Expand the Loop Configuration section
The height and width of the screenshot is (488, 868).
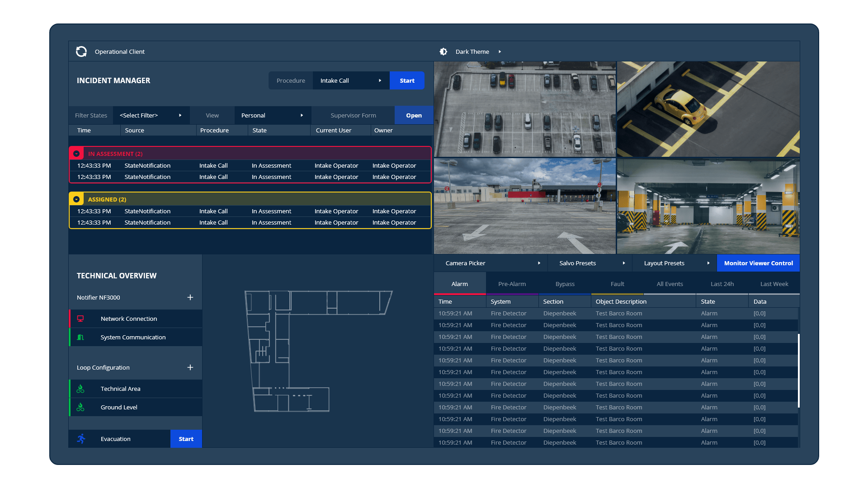point(190,367)
